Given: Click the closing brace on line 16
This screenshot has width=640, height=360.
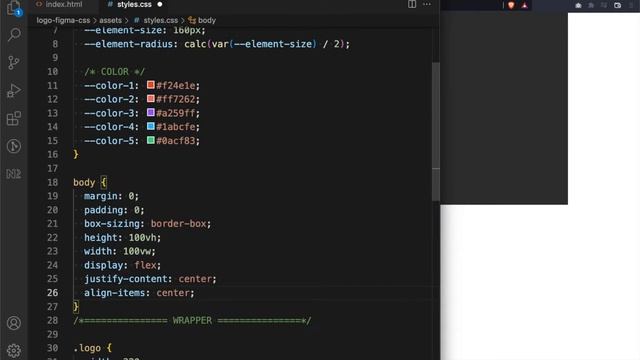Looking at the screenshot, I should 76,154.
